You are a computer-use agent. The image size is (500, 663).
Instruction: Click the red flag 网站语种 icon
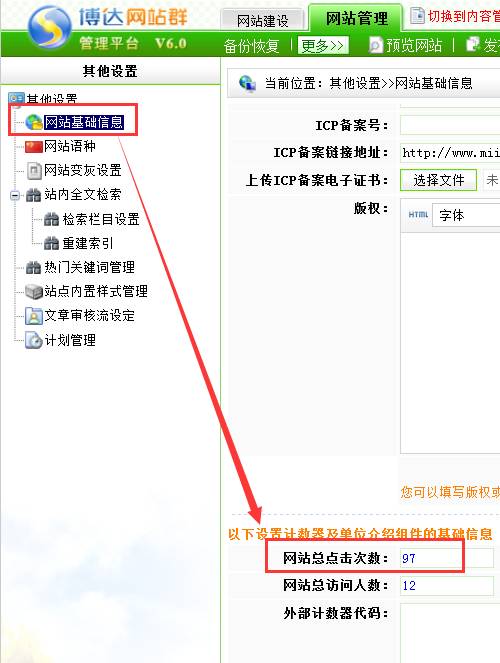(x=34, y=147)
